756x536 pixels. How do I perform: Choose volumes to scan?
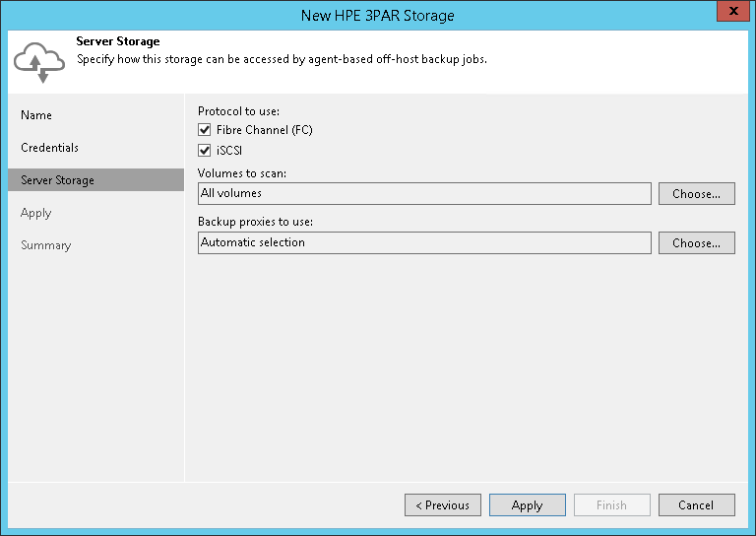coord(696,194)
